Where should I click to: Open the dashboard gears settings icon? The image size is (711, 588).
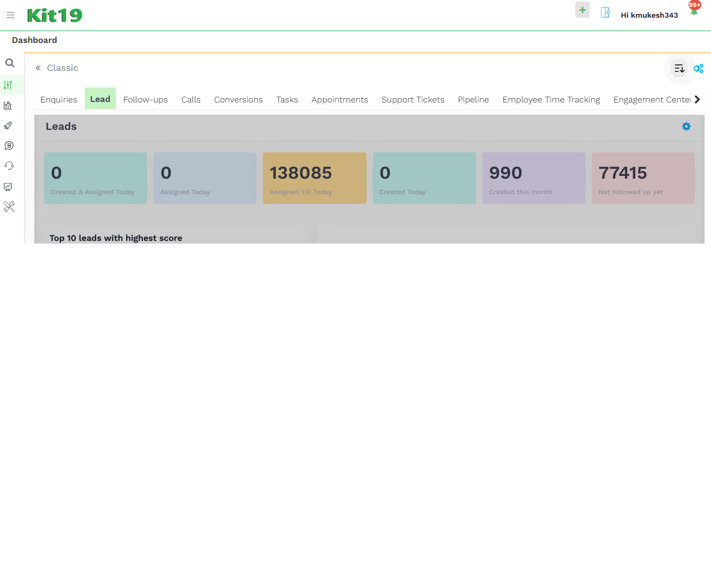tap(698, 69)
